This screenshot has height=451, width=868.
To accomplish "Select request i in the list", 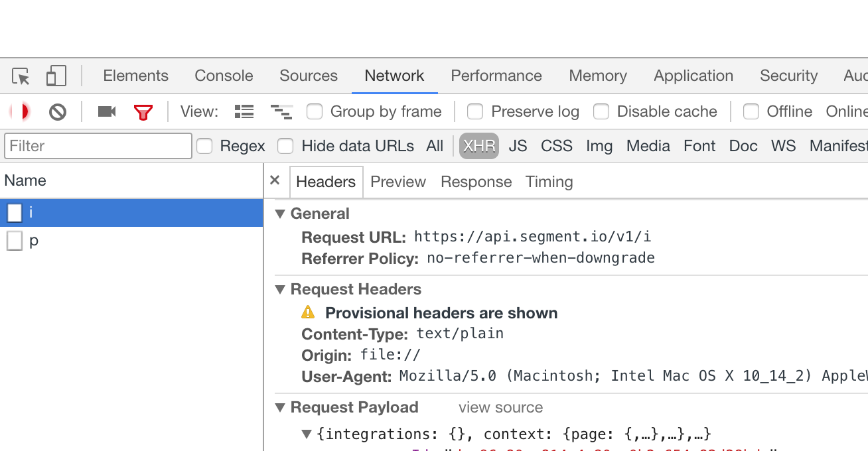I will [131, 213].
